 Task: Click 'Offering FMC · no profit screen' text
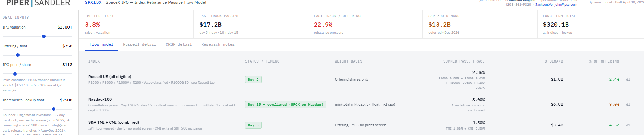click(x=361, y=125)
